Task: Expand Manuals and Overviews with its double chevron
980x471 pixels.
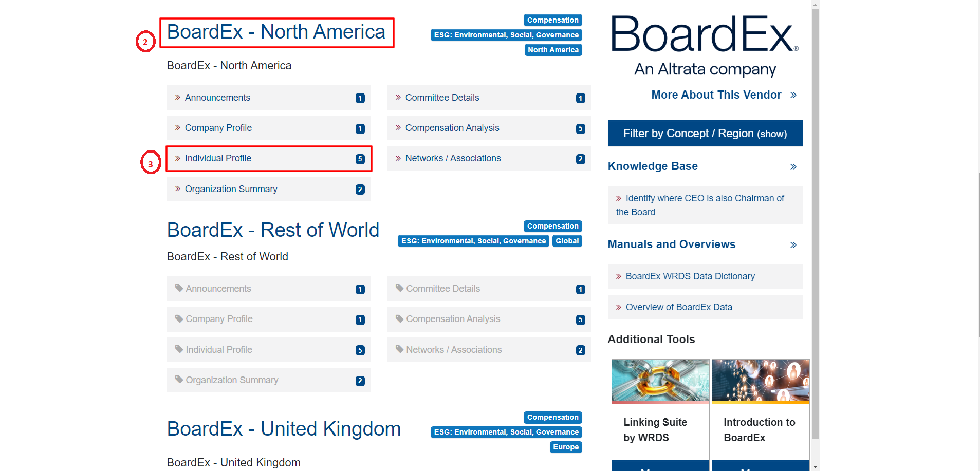Action: 793,245
